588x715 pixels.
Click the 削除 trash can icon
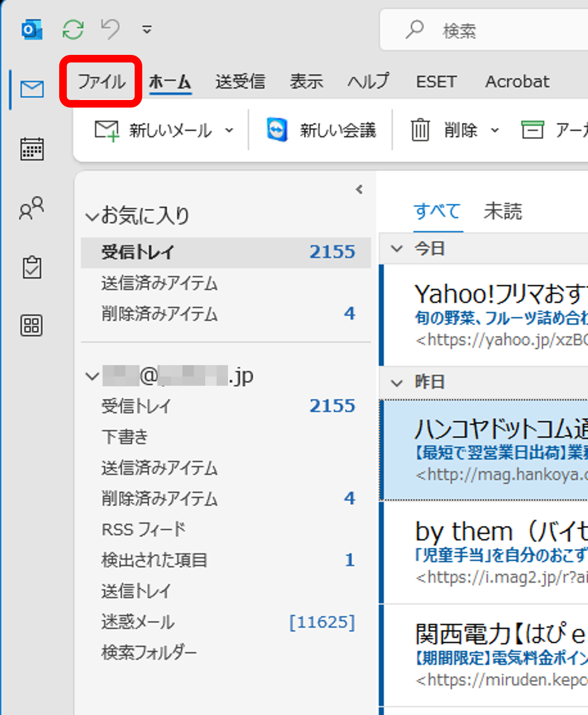420,130
